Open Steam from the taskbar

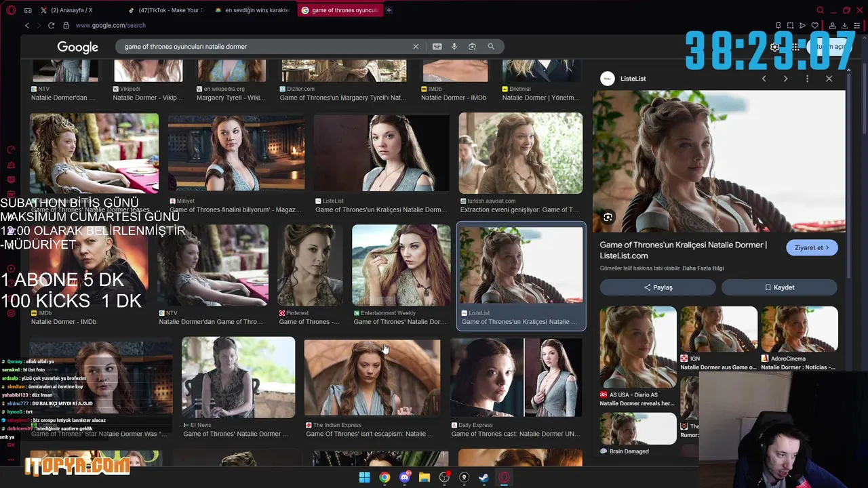point(484,477)
